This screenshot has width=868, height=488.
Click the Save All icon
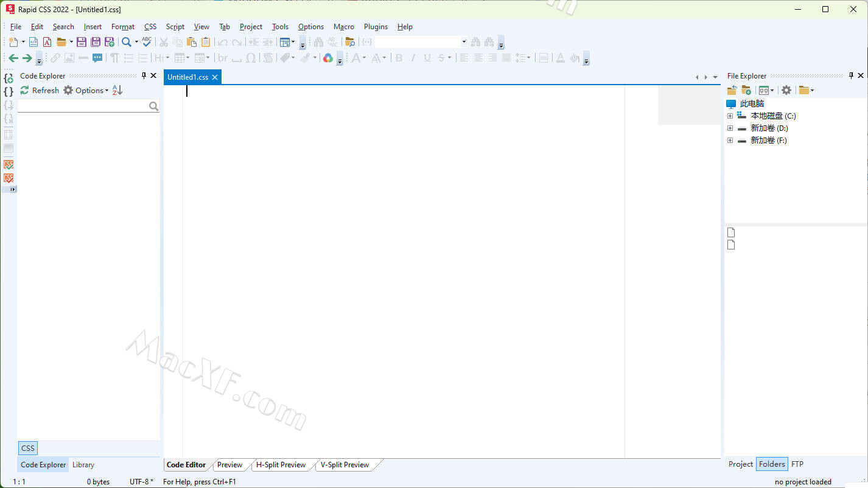[96, 42]
